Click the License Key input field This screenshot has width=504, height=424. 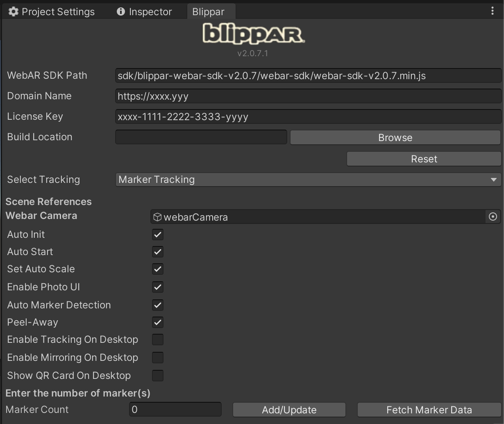click(x=308, y=117)
